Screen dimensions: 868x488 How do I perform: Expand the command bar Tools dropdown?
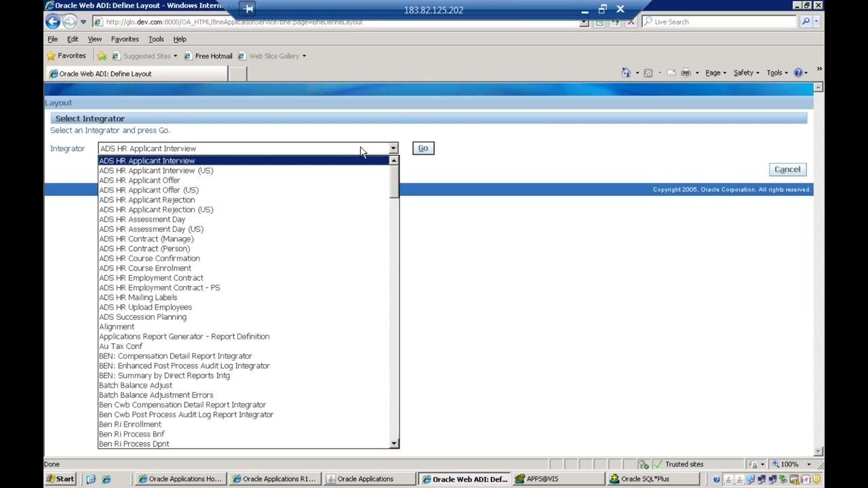pos(777,73)
